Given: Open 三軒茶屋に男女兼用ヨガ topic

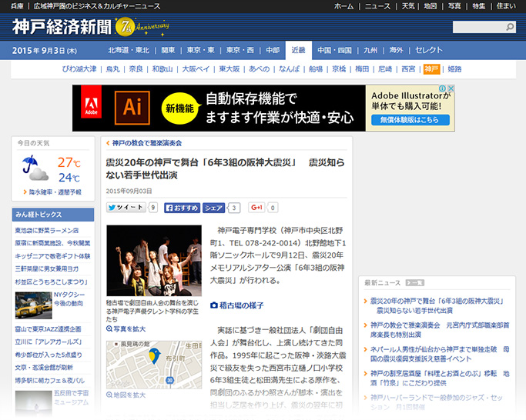Looking at the screenshot, I should [47, 268].
